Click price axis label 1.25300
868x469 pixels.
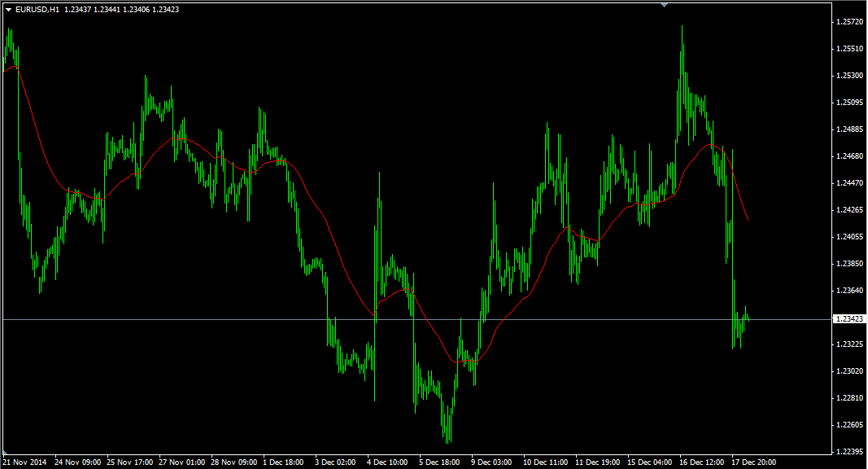pos(850,76)
